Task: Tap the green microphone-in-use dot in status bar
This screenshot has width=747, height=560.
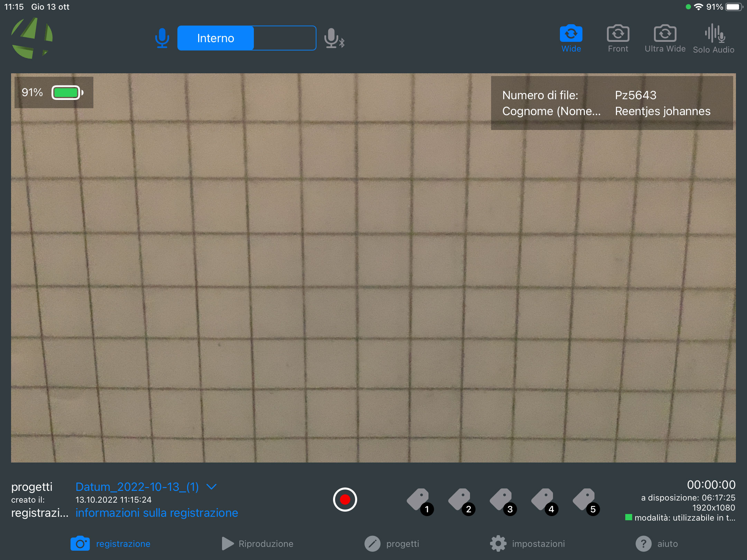Action: click(688, 7)
